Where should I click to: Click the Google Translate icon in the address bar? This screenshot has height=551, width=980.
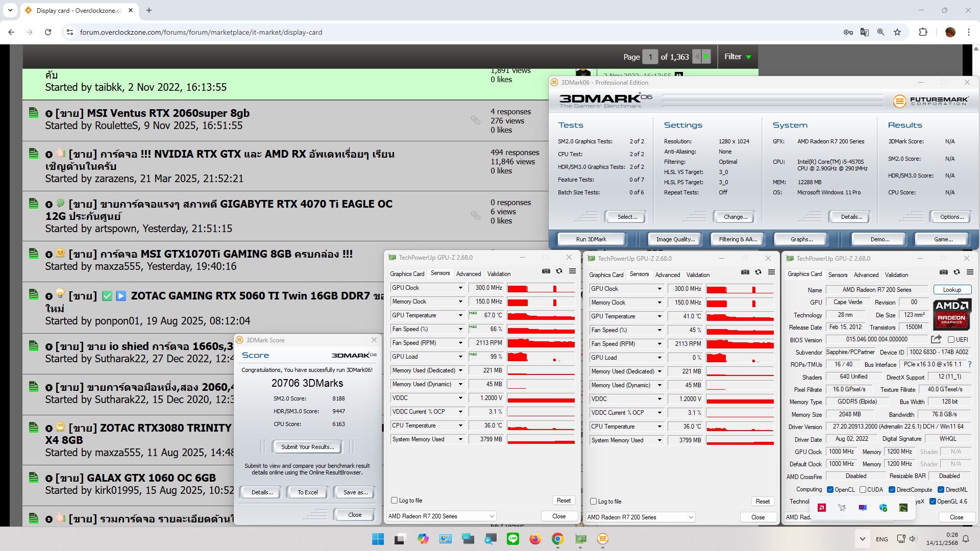864,32
